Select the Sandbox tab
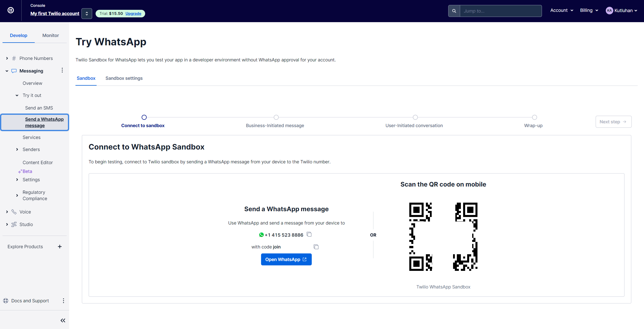Image resolution: width=644 pixels, height=329 pixels. tap(86, 78)
